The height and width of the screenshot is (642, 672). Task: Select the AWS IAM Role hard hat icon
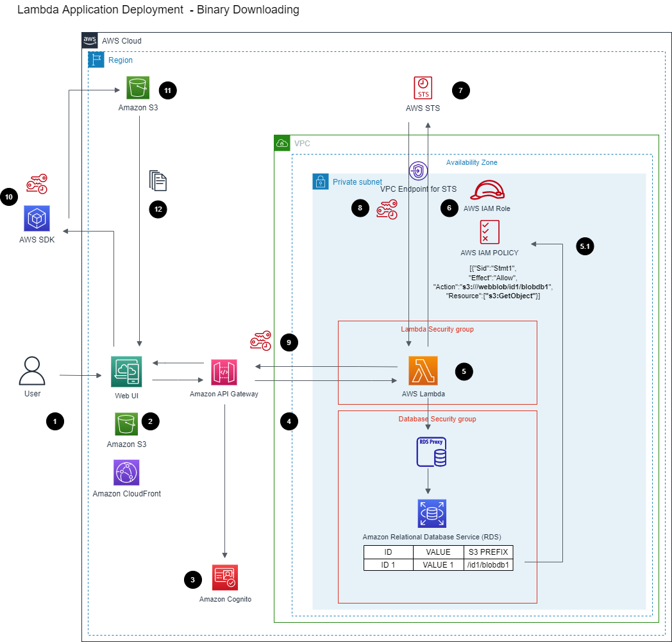[x=487, y=190]
